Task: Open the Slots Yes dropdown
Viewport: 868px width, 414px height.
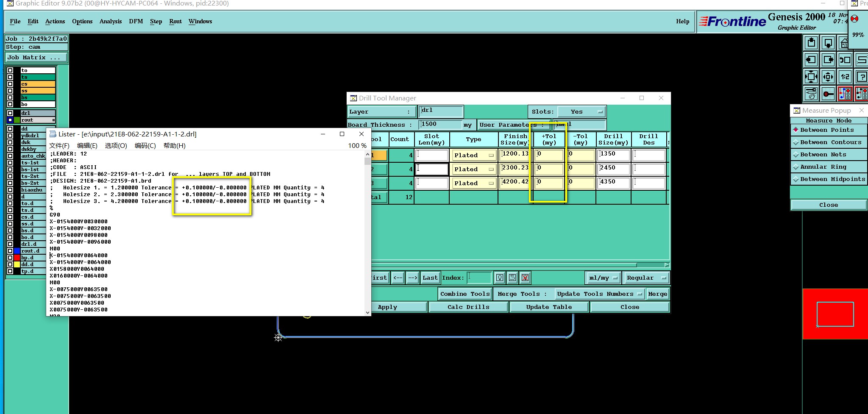Action: pos(581,112)
